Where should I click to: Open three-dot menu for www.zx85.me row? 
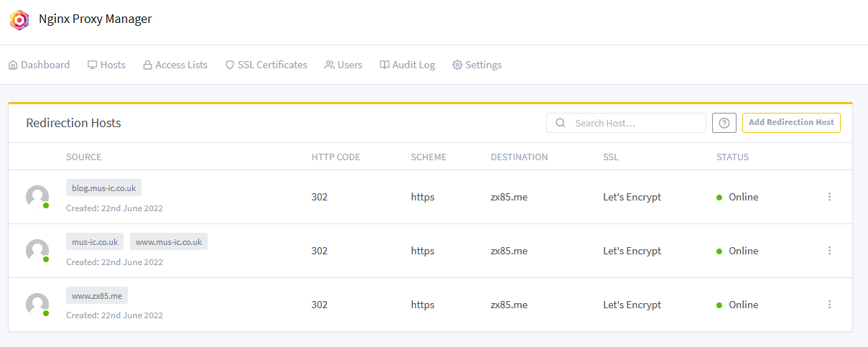pyautogui.click(x=829, y=305)
